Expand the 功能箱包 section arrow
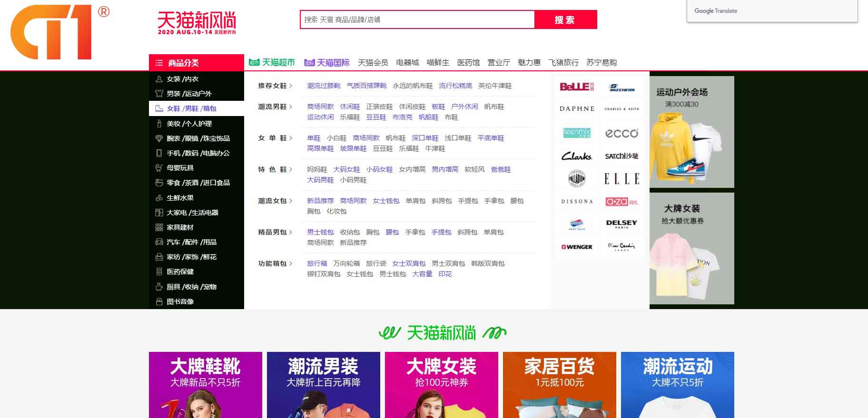The height and width of the screenshot is (418, 868). [x=291, y=263]
